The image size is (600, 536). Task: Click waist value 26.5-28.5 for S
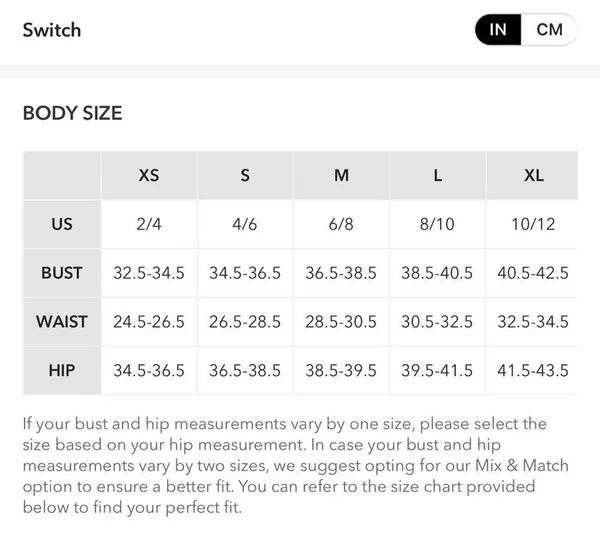(x=245, y=322)
